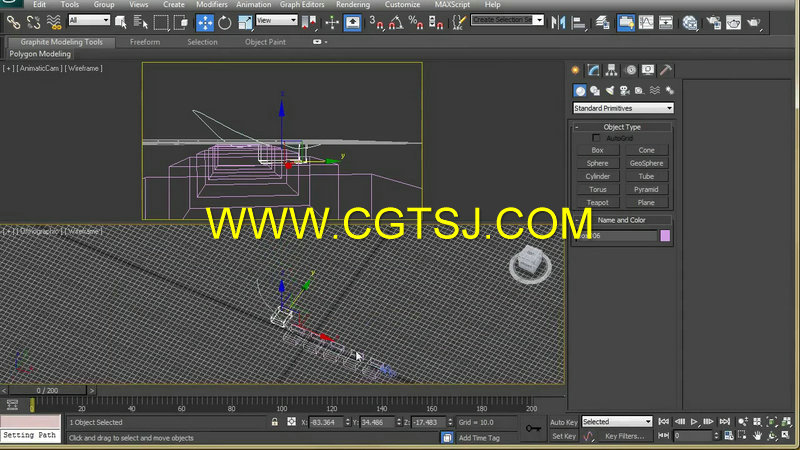Image resolution: width=800 pixels, height=450 pixels.
Task: Open the Curve Editor
Action: tap(646, 22)
